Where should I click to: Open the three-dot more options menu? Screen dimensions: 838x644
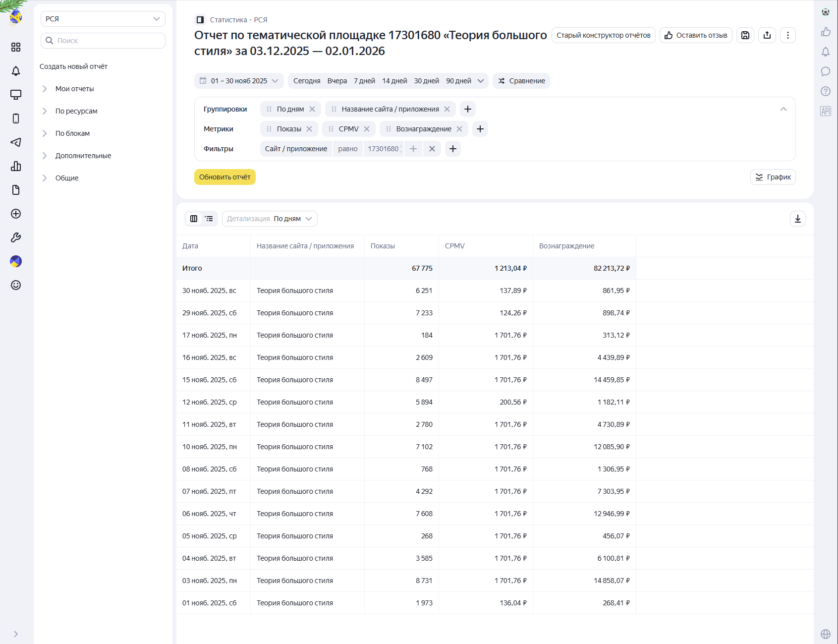pyautogui.click(x=788, y=35)
